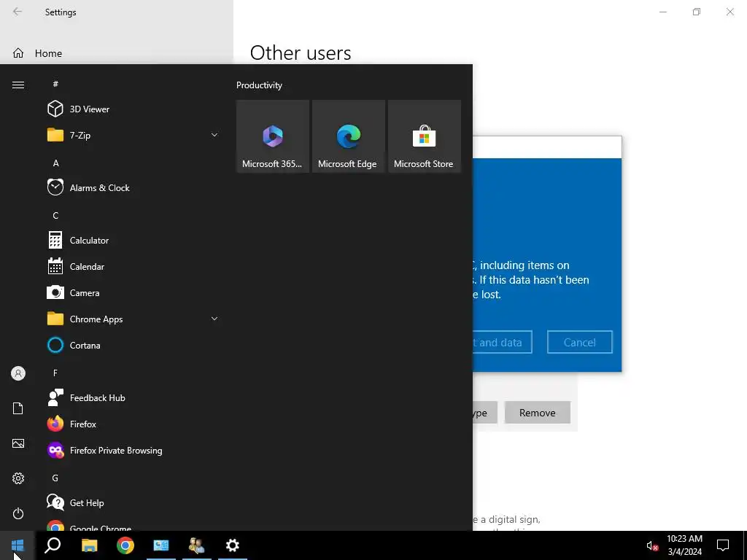The image size is (747, 560).
Task: Click the Remove button in Settings
Action: pos(538,413)
